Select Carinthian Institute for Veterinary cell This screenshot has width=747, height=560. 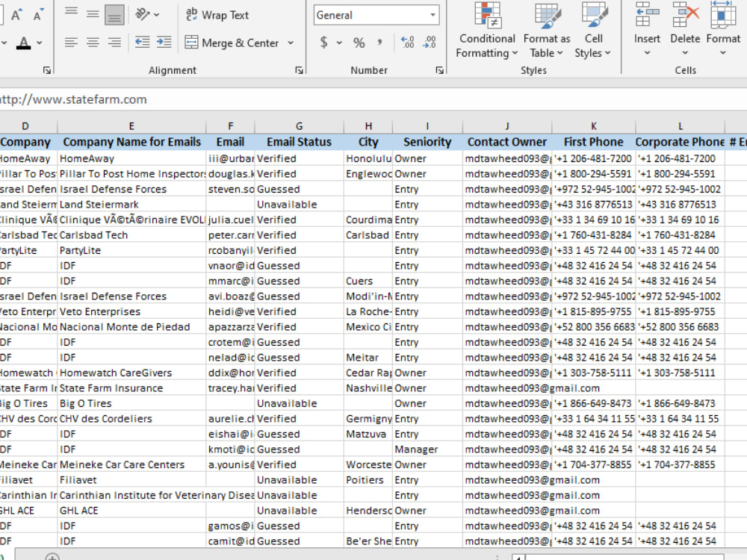point(131,495)
